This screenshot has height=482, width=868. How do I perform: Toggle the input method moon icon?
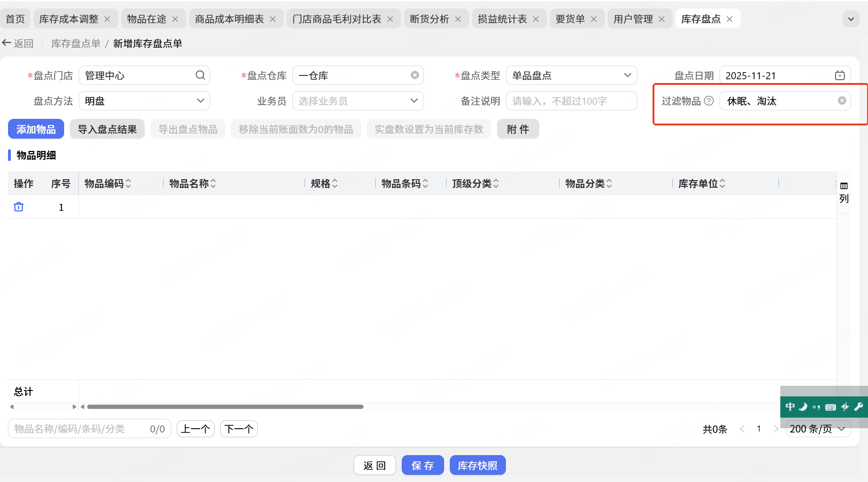pyautogui.click(x=803, y=407)
